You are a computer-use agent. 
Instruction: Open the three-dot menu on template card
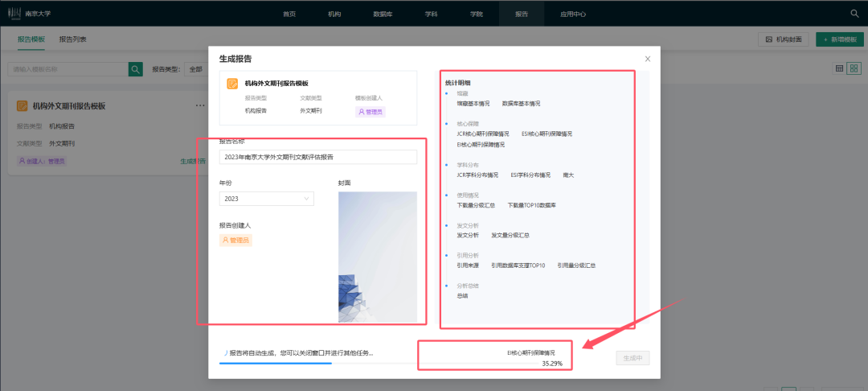(200, 105)
